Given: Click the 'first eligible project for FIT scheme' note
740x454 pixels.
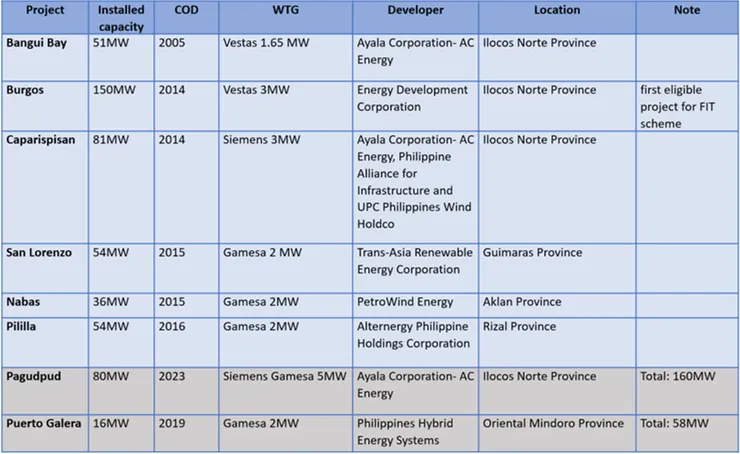Looking at the screenshot, I should click(687, 106).
